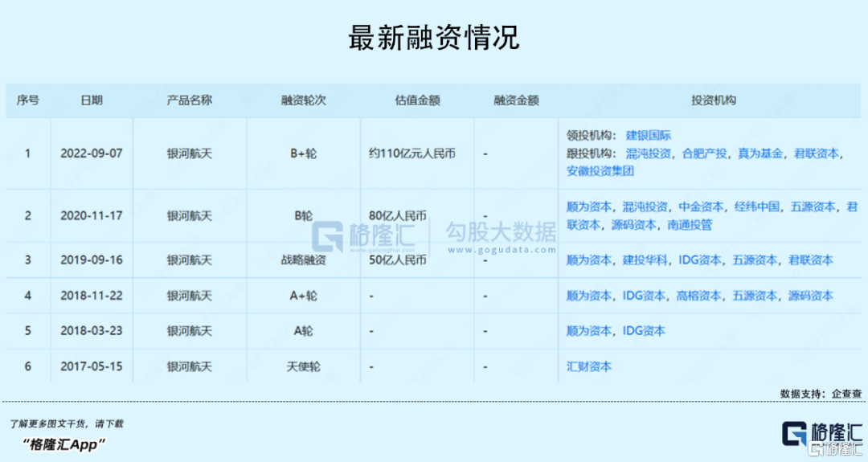Image resolution: width=868 pixels, height=462 pixels.
Task: Select the date cell 2018-03-23
Action: [92, 331]
